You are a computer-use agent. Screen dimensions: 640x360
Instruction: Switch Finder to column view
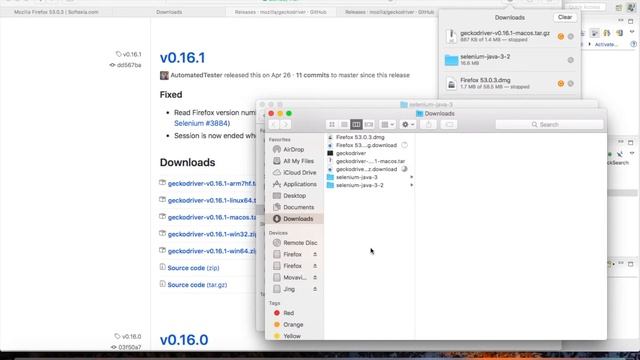(x=356, y=124)
